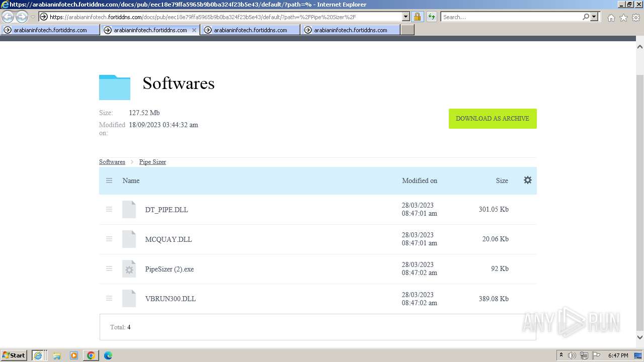This screenshot has width=644, height=362.
Task: Click drag handle icon for DT_PIPE.DLL row
Action: pos(109,209)
